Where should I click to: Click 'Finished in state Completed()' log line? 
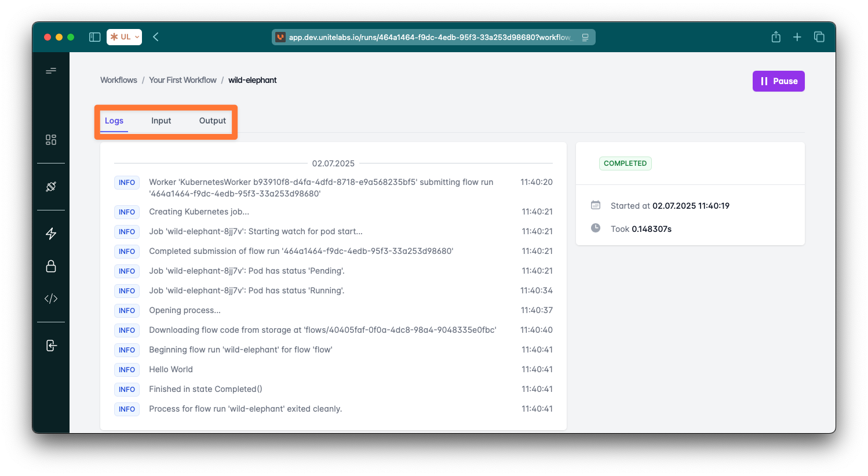[x=206, y=389]
